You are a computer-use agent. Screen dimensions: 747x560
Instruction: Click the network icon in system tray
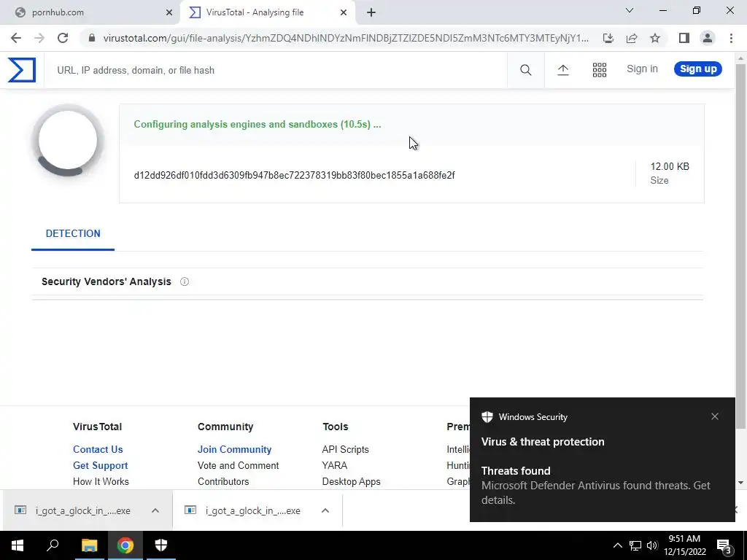[x=635, y=545]
